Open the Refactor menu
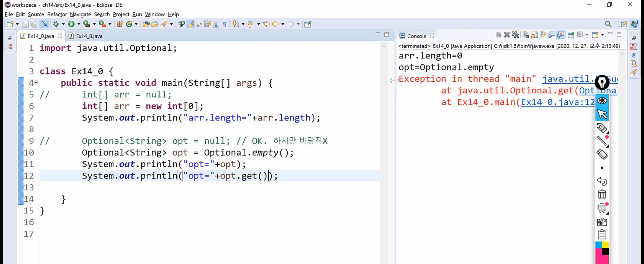Screen dimensions: 644x264 coord(57,14)
